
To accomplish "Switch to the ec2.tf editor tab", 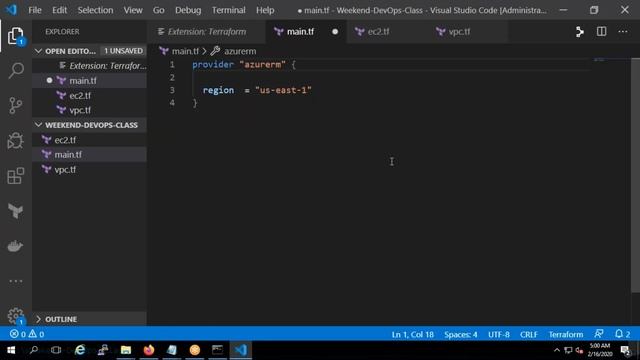I will click(387, 32).
